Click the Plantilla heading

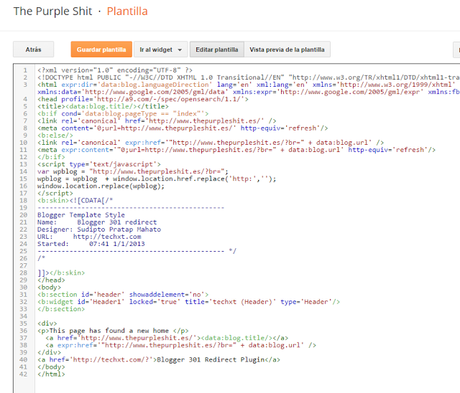coord(127,11)
